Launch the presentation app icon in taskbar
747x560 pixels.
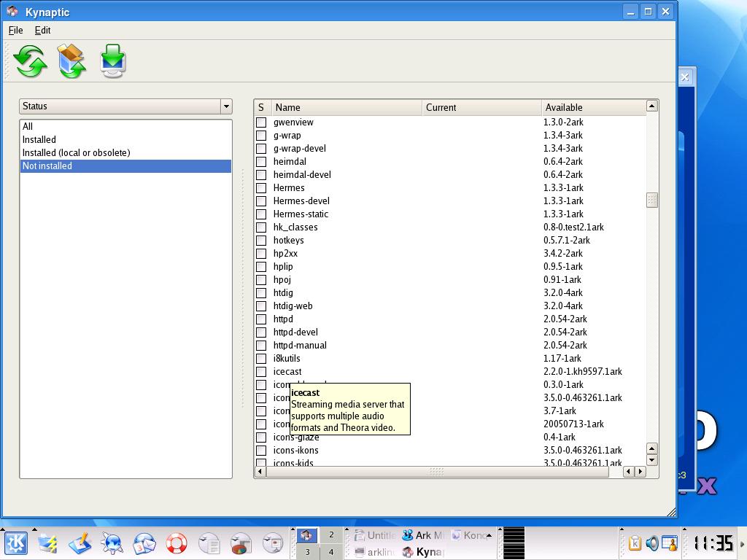[x=273, y=543]
